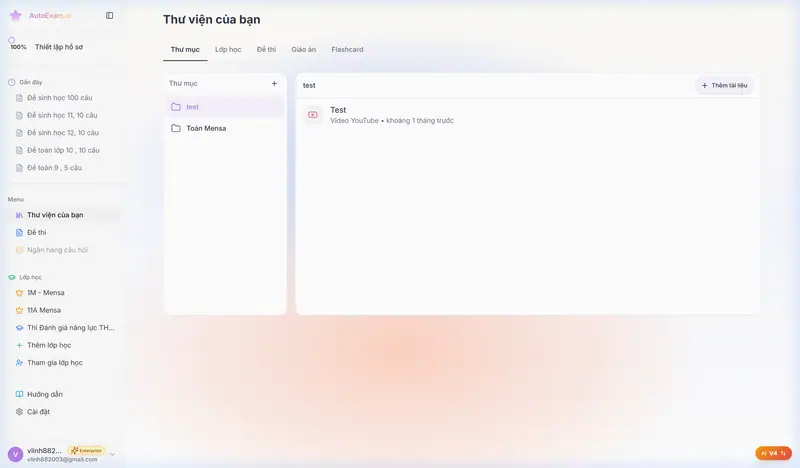Screen dimensions: 800x468
Task: Click the YouTube video icon for Test
Action: (x=313, y=115)
